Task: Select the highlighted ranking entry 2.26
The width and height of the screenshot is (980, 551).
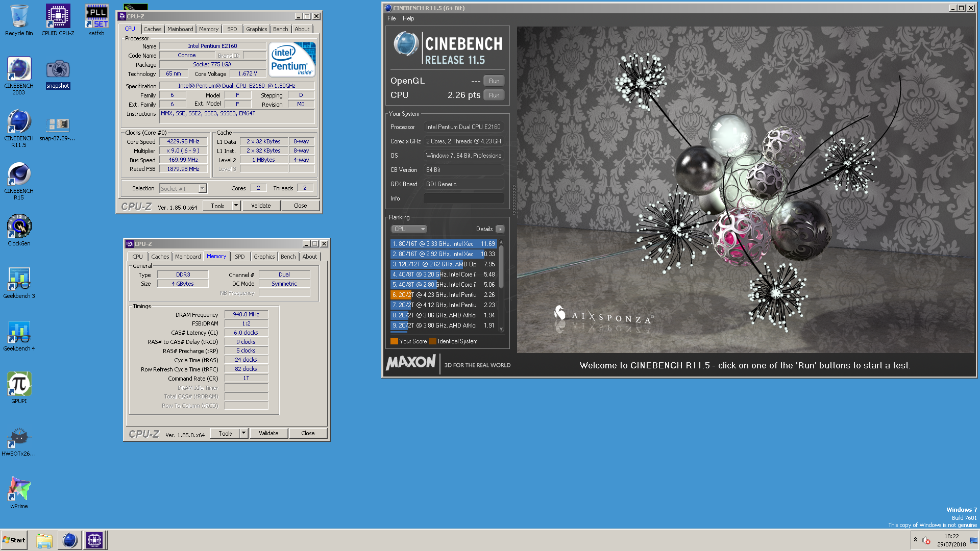Action: 443,295
